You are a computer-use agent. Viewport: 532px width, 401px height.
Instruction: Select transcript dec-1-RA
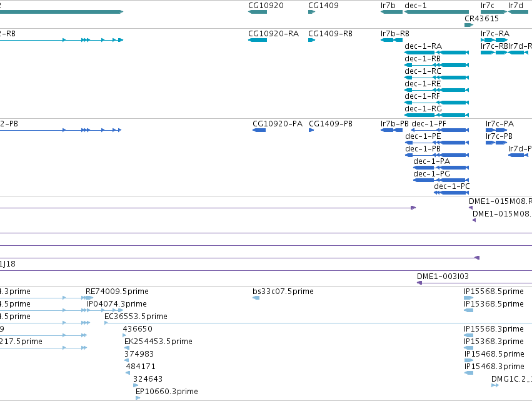point(436,53)
